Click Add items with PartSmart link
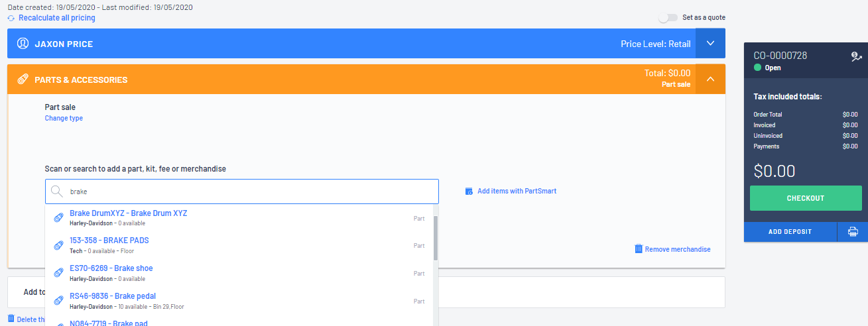This screenshot has height=326, width=868. pyautogui.click(x=517, y=191)
